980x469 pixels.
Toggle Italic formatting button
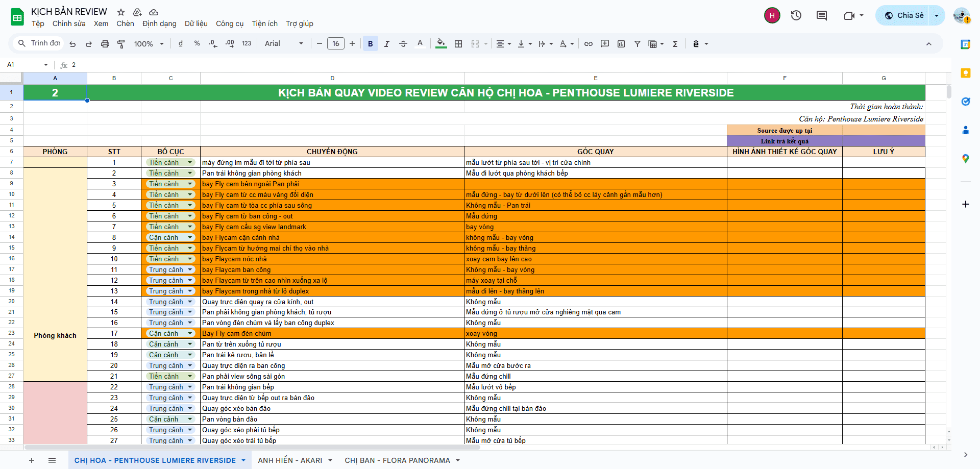[387, 44]
